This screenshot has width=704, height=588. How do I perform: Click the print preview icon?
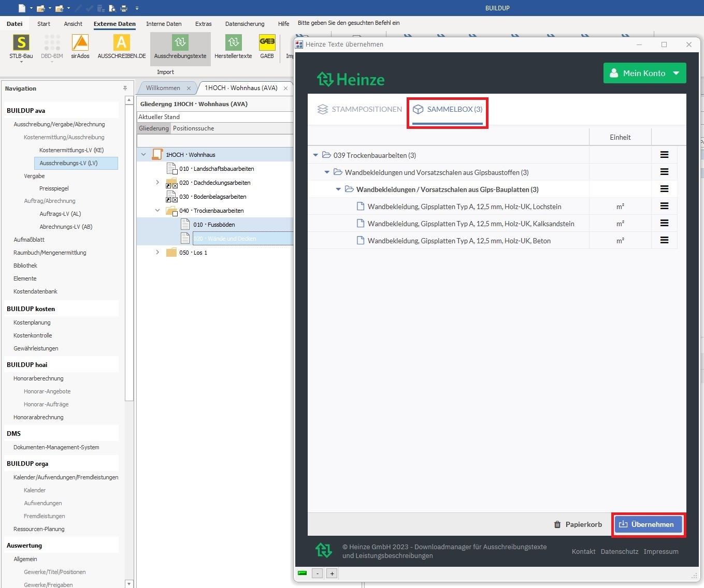(112, 8)
